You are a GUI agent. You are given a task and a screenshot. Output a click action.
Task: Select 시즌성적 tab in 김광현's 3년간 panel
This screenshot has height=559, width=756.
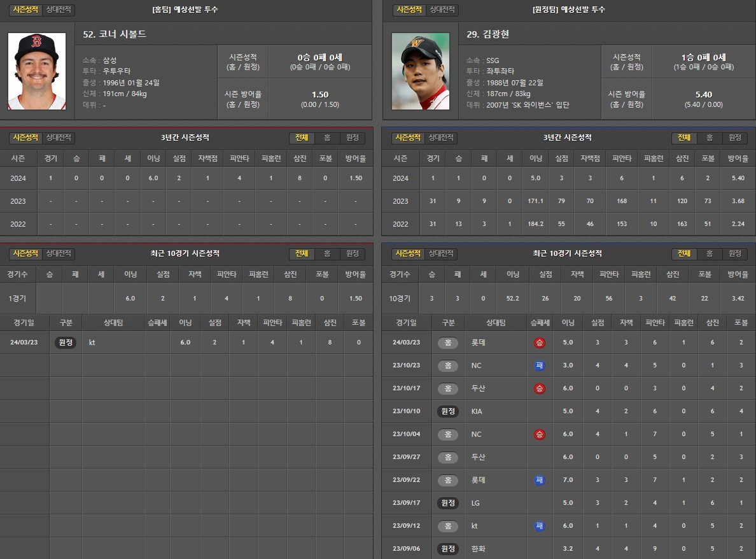[408, 138]
